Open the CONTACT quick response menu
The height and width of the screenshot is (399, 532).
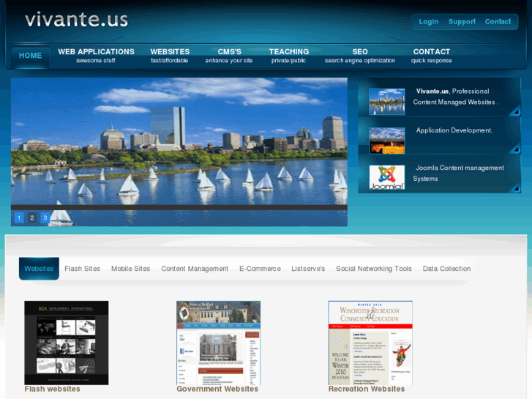tap(431, 56)
